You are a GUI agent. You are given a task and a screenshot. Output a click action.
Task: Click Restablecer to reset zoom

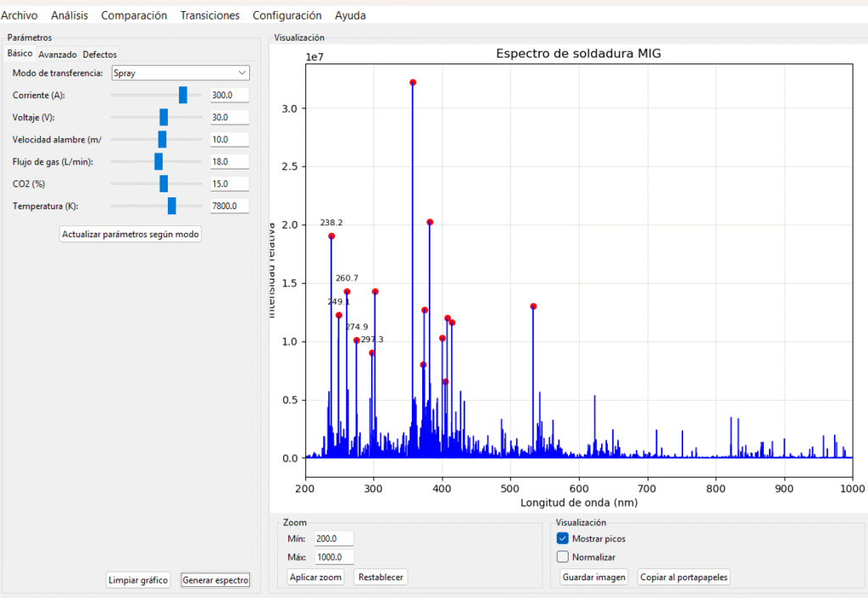click(381, 577)
